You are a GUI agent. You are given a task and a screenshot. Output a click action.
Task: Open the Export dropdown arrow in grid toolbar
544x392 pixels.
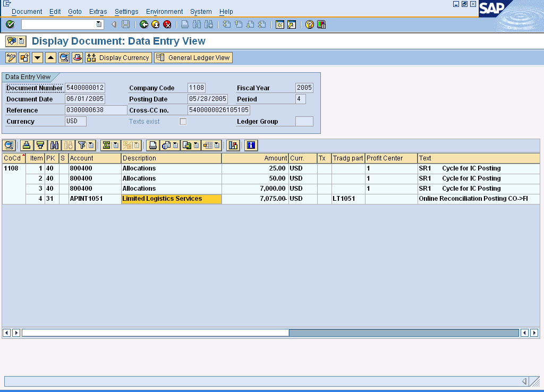tap(196, 146)
